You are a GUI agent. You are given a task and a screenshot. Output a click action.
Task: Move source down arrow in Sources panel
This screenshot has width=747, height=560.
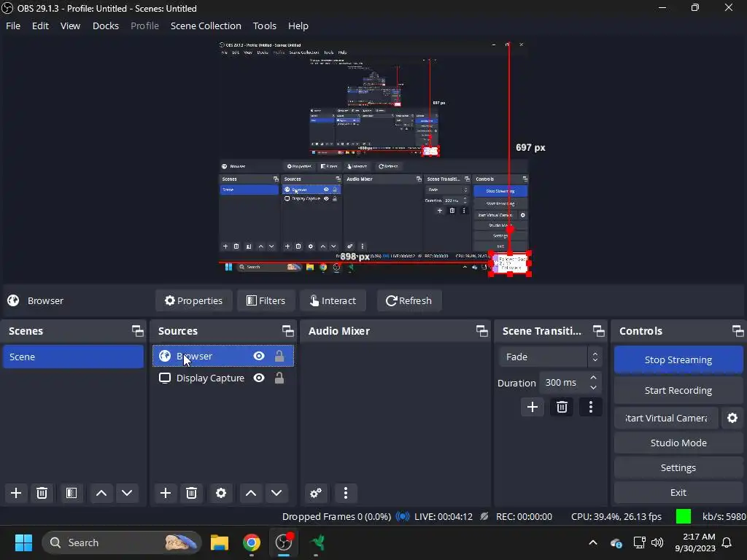pyautogui.click(x=276, y=493)
